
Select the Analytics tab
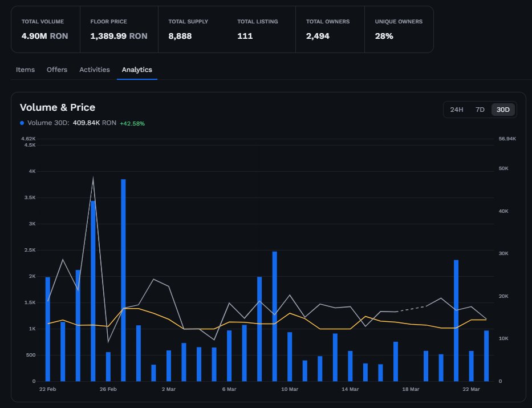point(137,70)
